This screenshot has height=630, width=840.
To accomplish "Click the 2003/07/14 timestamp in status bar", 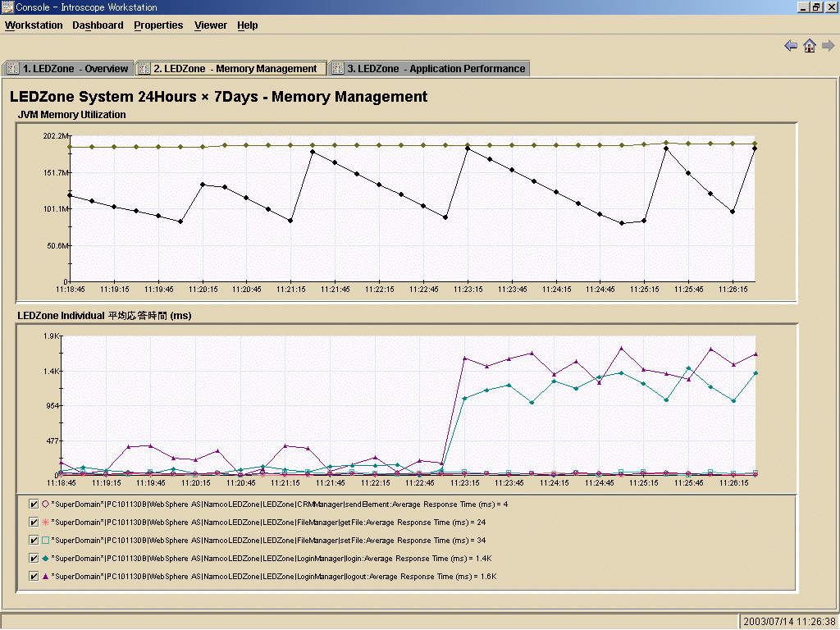I will click(x=789, y=622).
